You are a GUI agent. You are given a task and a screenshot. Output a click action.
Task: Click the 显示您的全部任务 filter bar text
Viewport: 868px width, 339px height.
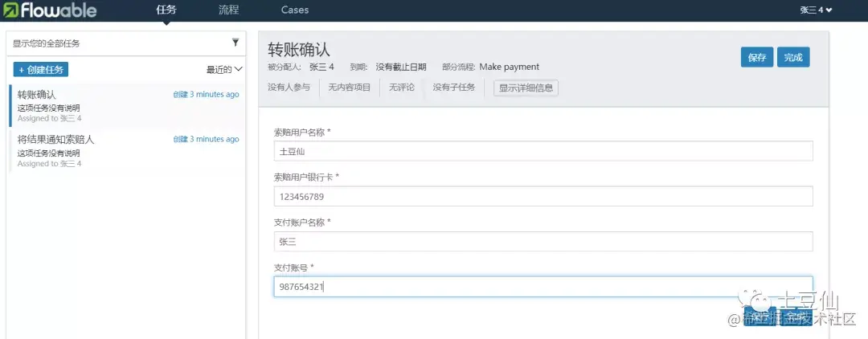tap(47, 43)
